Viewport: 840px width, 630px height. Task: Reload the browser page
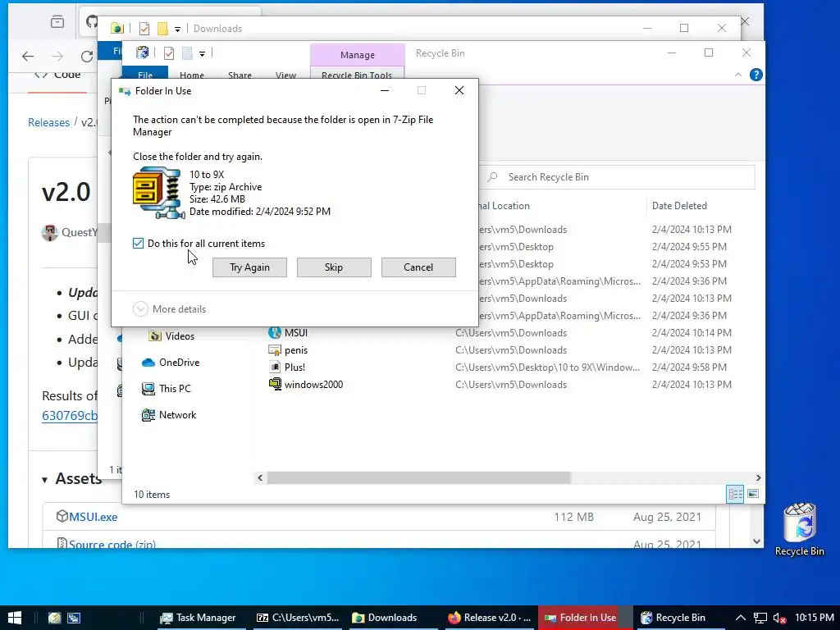tap(87, 57)
